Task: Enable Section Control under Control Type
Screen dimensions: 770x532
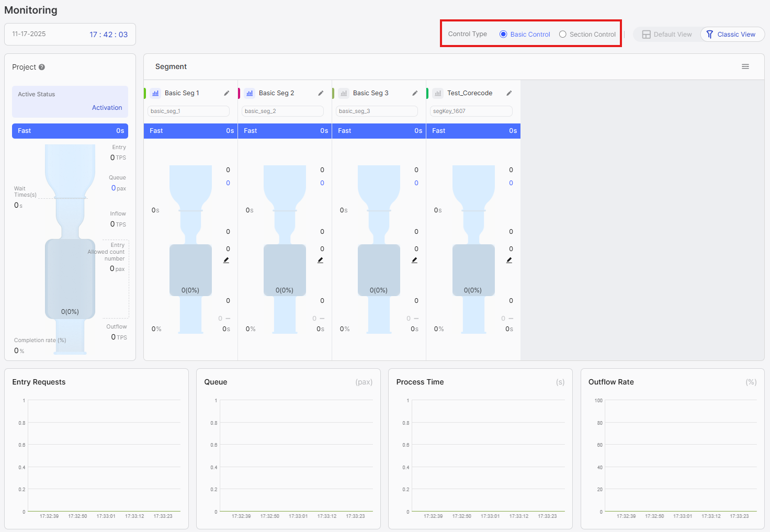Action: point(562,34)
